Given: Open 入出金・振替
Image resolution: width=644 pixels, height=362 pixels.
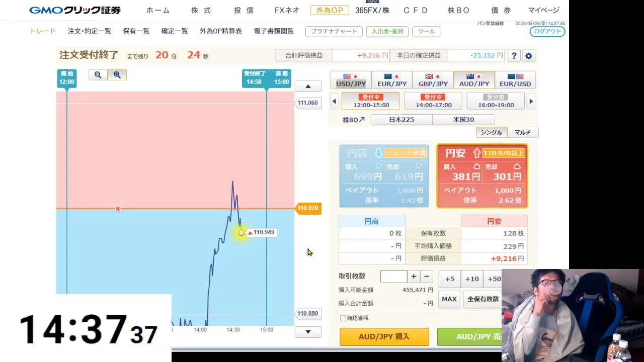Looking at the screenshot, I should tap(387, 31).
